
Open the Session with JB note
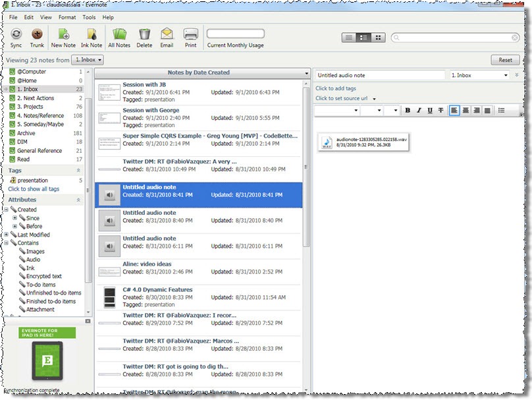[x=198, y=92]
